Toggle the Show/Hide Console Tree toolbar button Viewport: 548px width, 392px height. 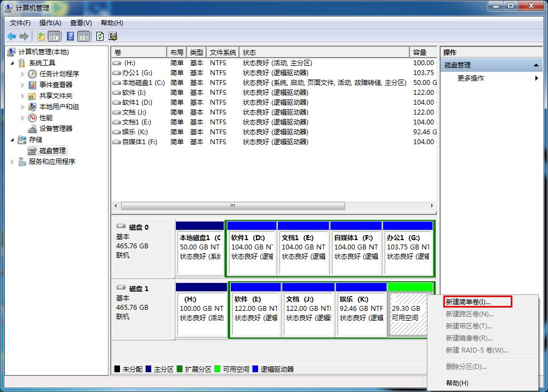click(54, 36)
